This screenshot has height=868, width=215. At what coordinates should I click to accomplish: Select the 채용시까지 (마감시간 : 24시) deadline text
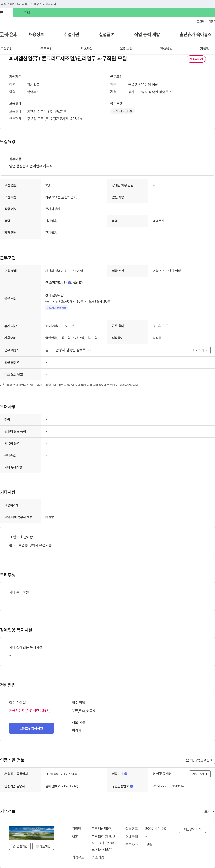click(x=30, y=710)
